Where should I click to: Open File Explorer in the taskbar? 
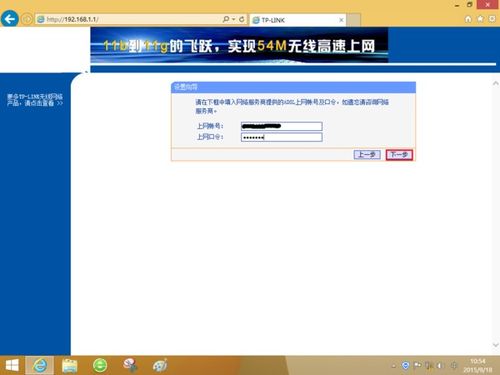point(70,365)
